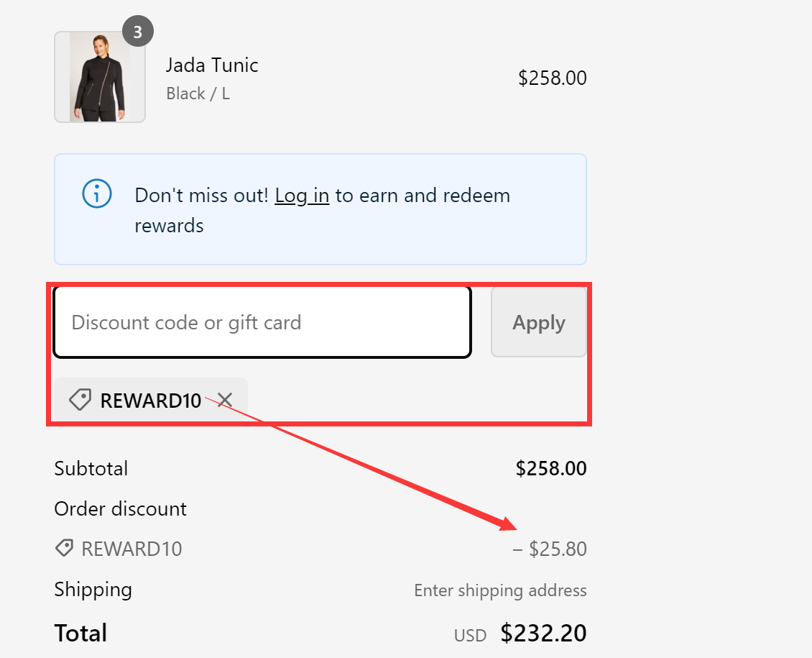The width and height of the screenshot is (812, 658).
Task: Select the discount code input field
Action: tap(262, 322)
